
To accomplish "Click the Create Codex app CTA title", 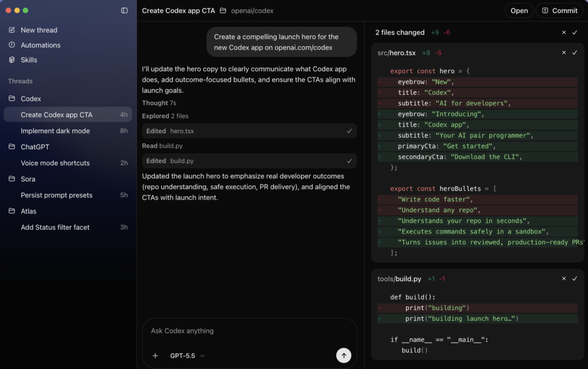I will (179, 11).
